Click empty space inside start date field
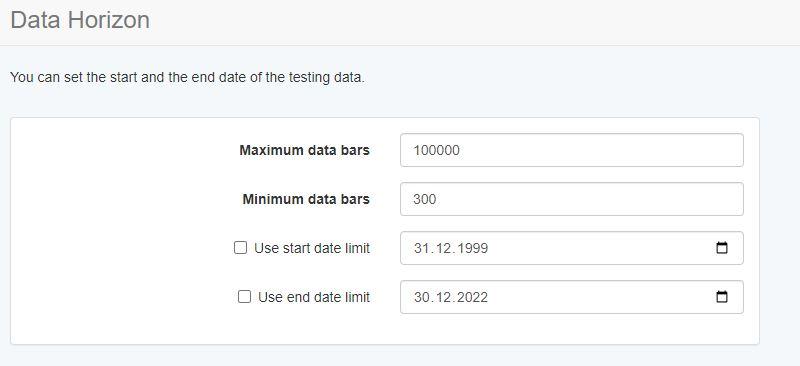Viewport: 800px width, 366px height. click(x=602, y=248)
